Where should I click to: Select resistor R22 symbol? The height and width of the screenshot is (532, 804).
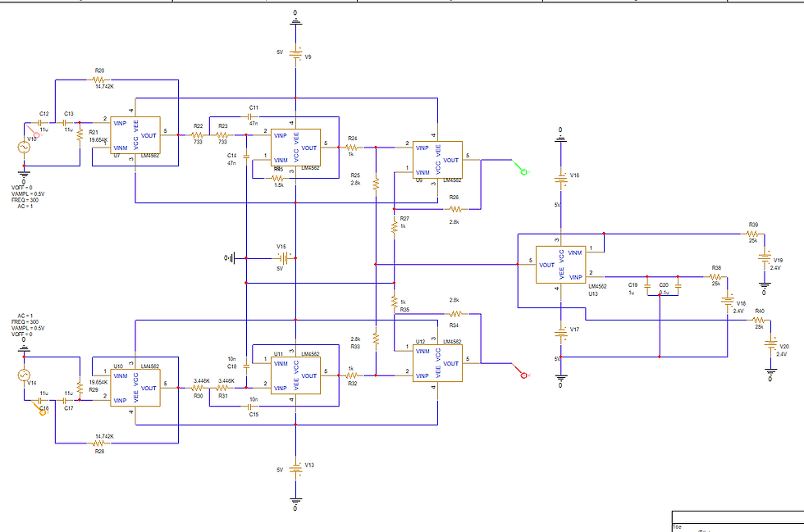click(x=198, y=135)
